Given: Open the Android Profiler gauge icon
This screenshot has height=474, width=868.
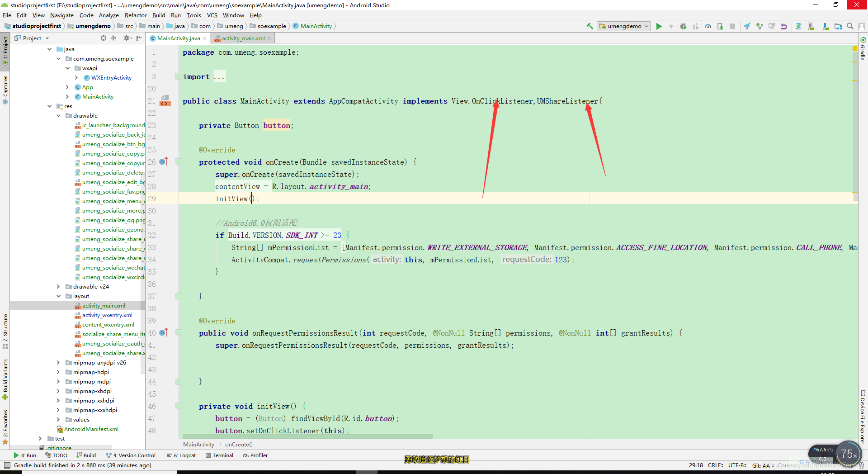Looking at the screenshot, I should pos(708,26).
